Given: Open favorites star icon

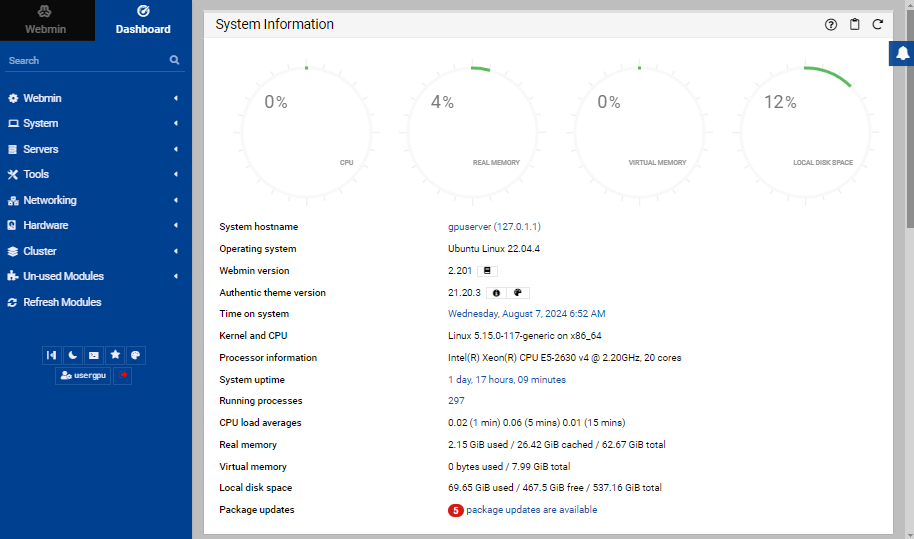Looking at the screenshot, I should 115,355.
